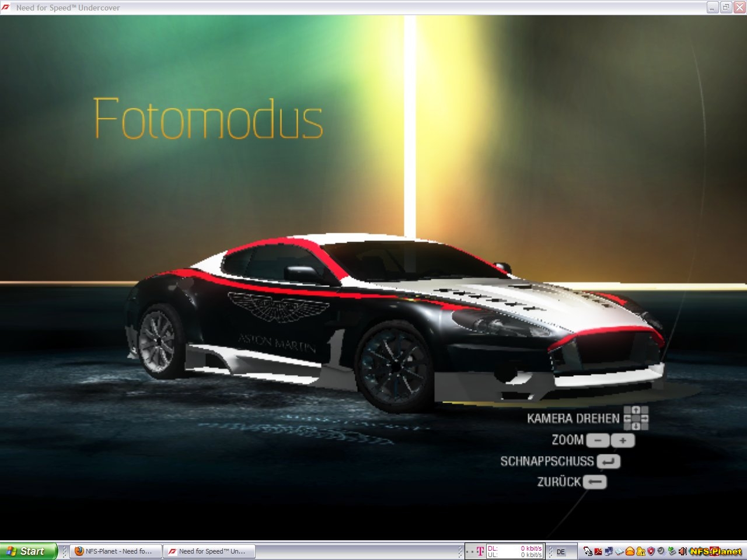Switch to the NFS-Planet Firefox taskbar window
Image resolution: width=747 pixels, height=560 pixels.
click(116, 551)
